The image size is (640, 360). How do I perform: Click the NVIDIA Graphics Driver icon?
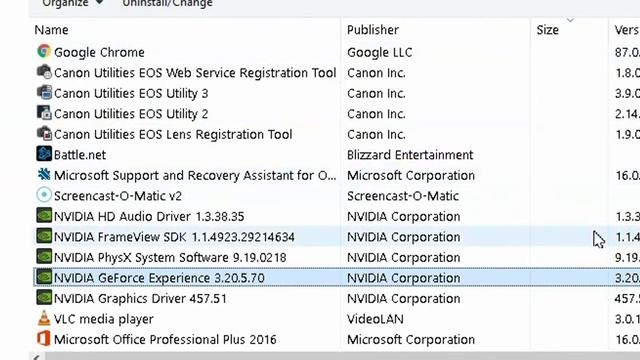pyautogui.click(x=44, y=298)
